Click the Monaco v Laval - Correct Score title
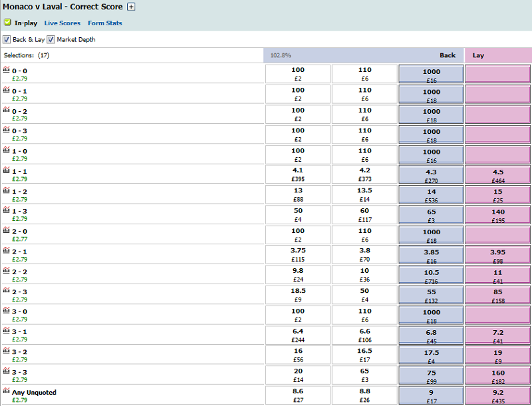Image resolution: width=532 pixels, height=406 pixels. [x=63, y=7]
